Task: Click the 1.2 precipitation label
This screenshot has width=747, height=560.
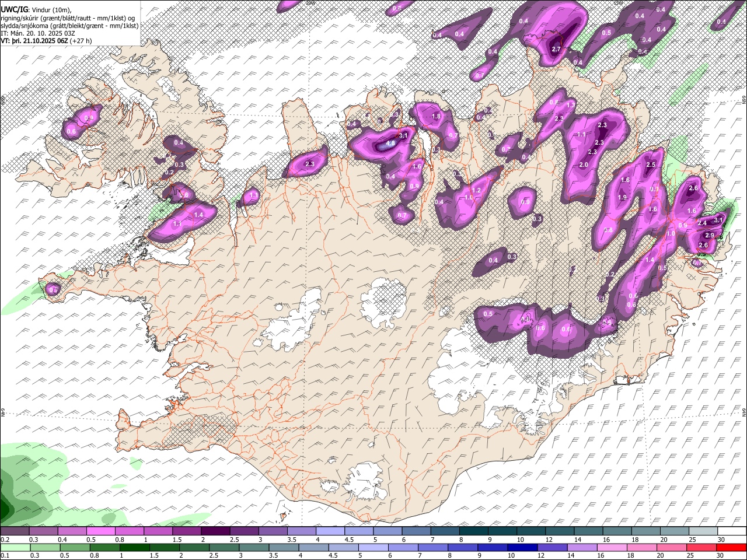Action: 476,191
